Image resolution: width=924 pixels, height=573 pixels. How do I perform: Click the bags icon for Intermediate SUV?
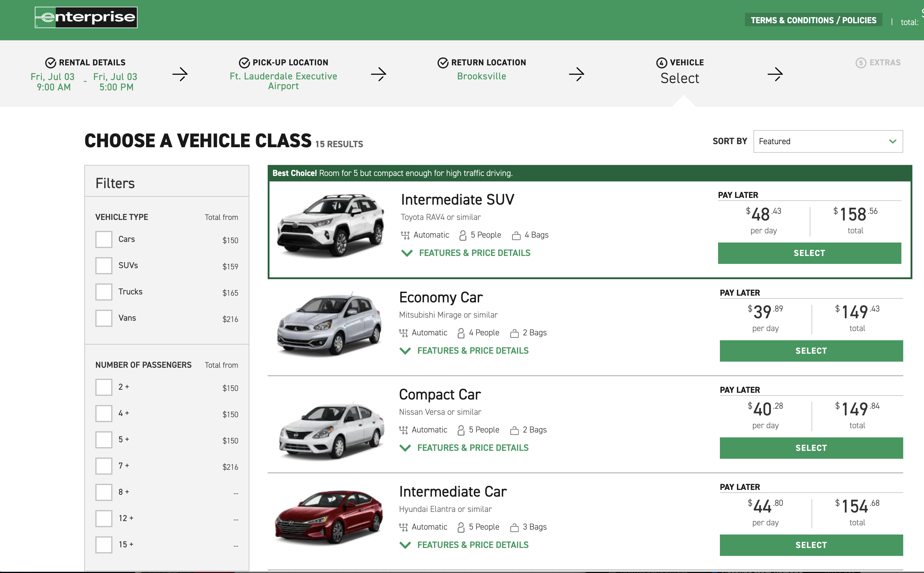[x=516, y=236]
